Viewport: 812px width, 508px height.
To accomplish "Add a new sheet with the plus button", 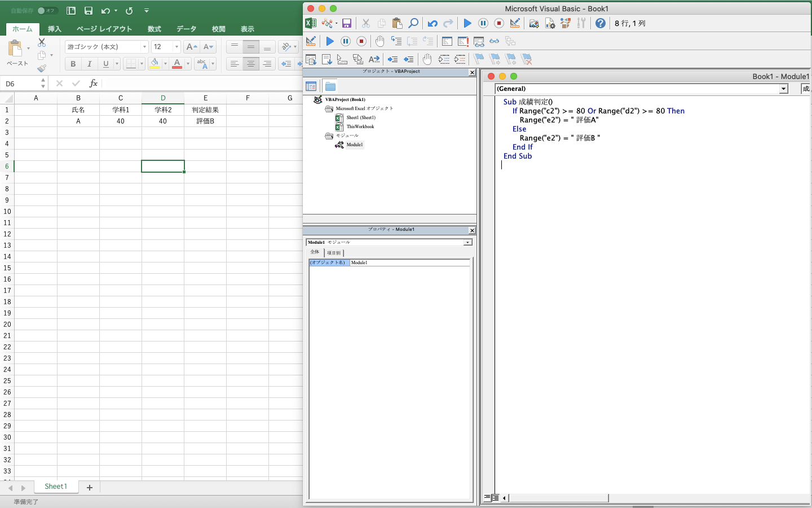I will tap(89, 487).
